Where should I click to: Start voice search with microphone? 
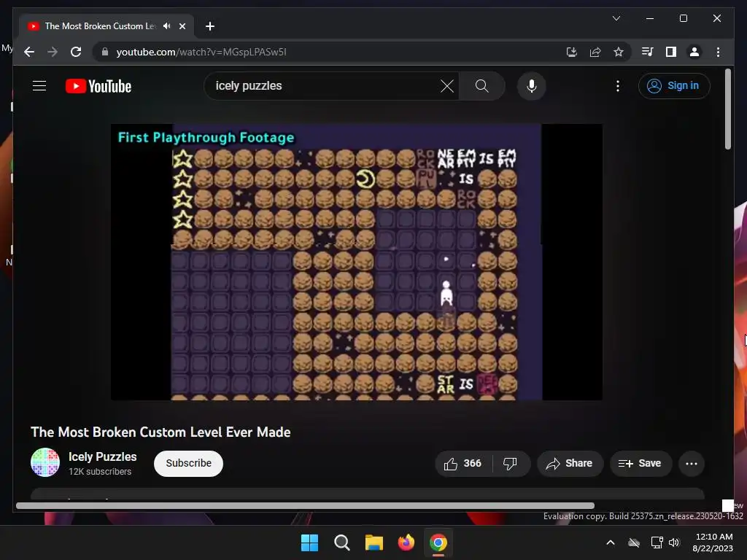click(532, 86)
